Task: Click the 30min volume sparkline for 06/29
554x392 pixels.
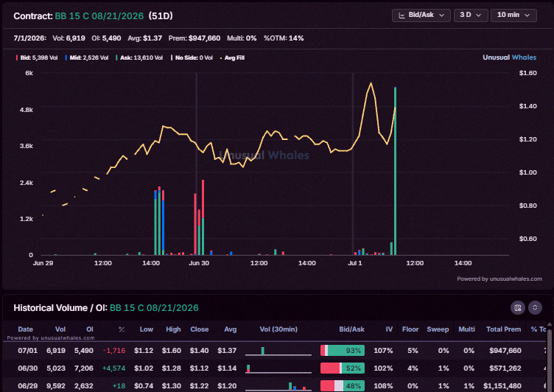Action: coord(278,386)
